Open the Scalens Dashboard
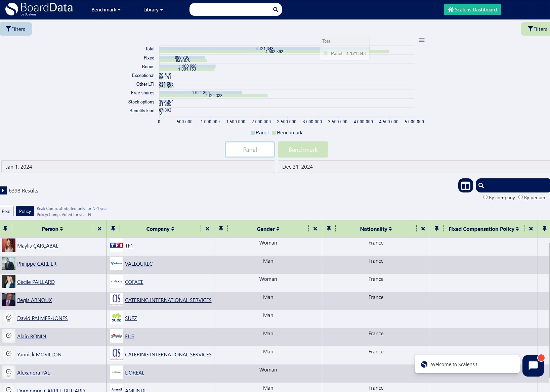Screen dimensions: 550x392 472,9
